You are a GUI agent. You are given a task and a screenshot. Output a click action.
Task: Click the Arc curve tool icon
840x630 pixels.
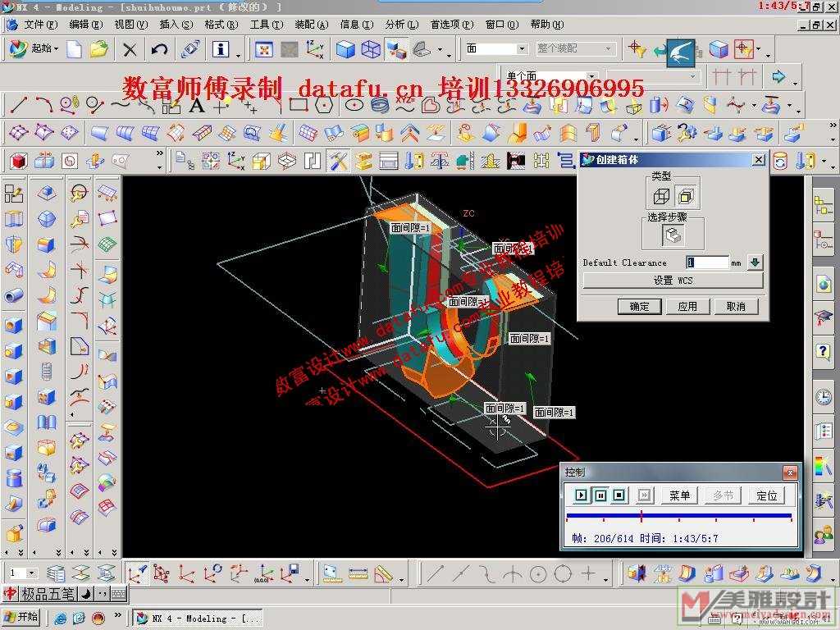pyautogui.click(x=44, y=104)
